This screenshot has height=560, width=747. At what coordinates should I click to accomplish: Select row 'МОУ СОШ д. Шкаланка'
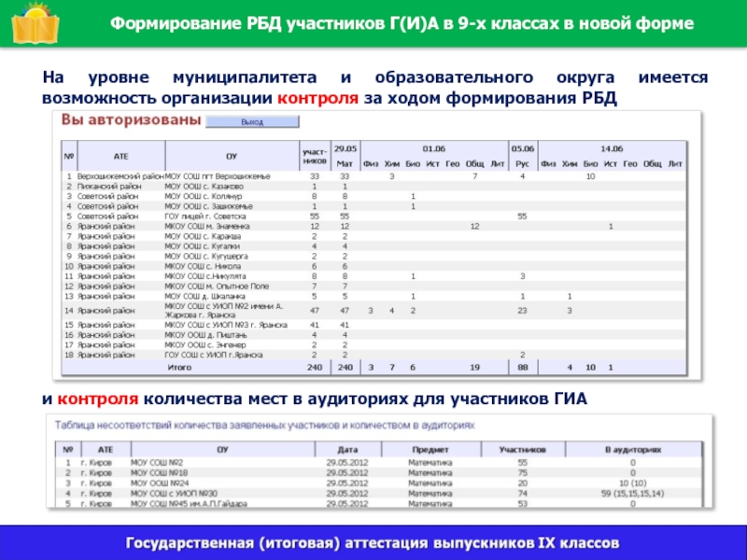click(x=374, y=296)
